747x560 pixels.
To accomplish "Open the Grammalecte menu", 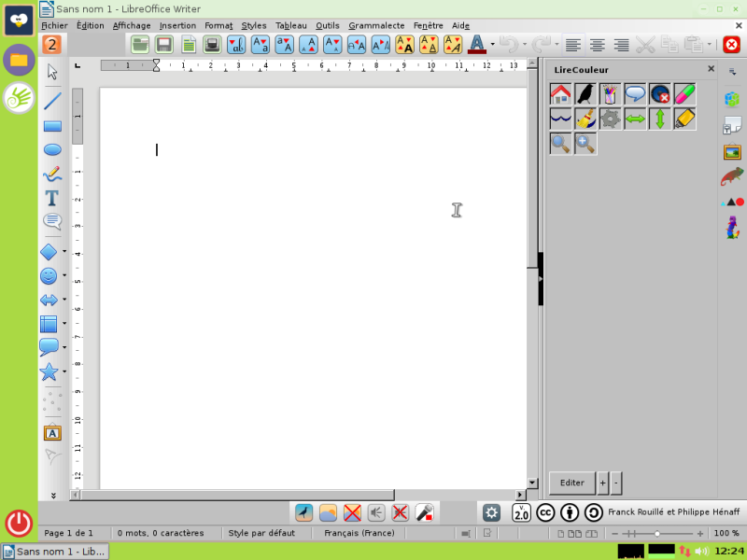I will (376, 26).
